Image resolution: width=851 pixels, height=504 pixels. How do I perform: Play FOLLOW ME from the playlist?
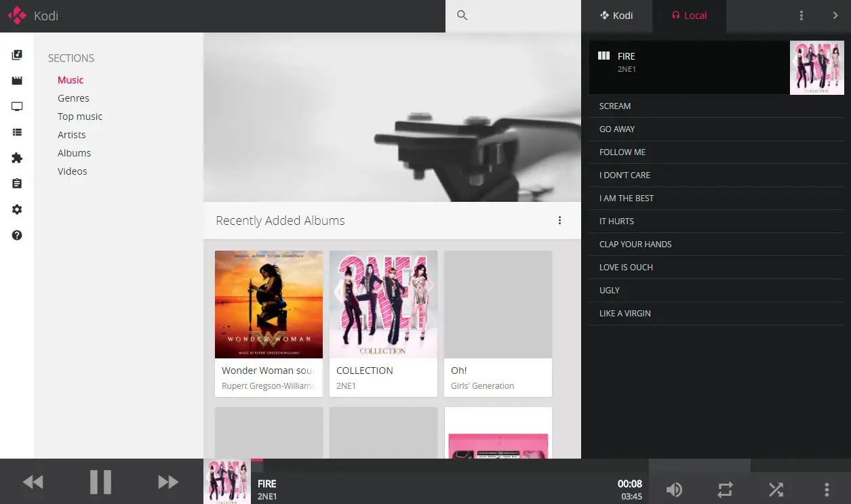click(717, 152)
